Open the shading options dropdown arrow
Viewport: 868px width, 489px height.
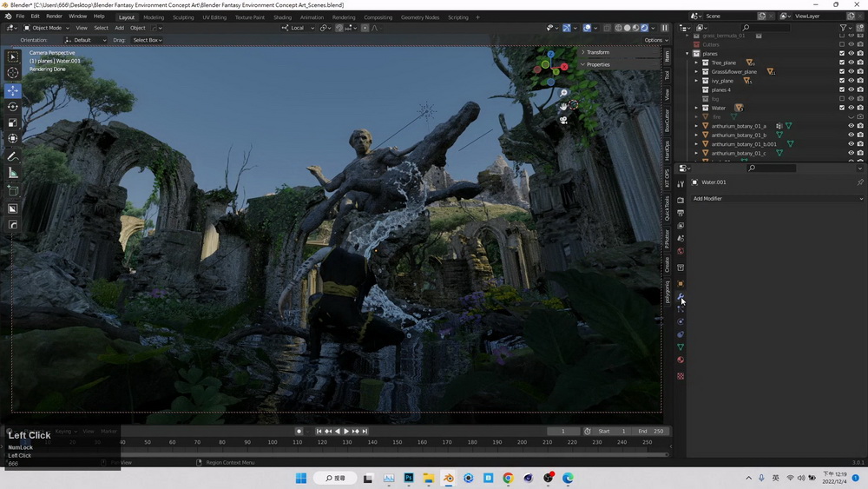pyautogui.click(x=653, y=28)
